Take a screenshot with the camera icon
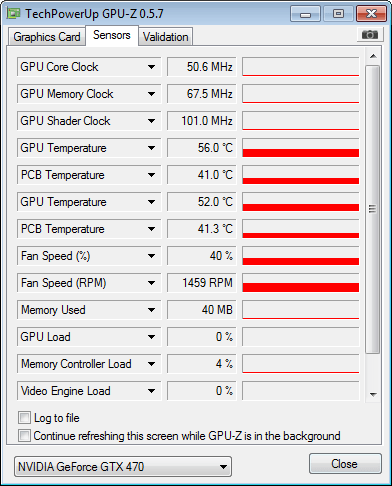392x486 pixels. [370, 34]
